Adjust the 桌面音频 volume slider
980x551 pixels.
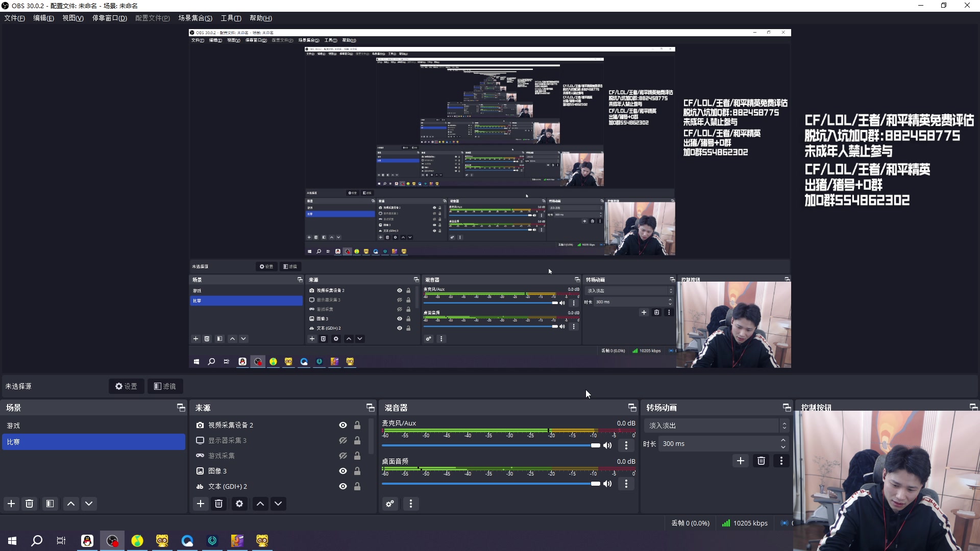point(491,484)
